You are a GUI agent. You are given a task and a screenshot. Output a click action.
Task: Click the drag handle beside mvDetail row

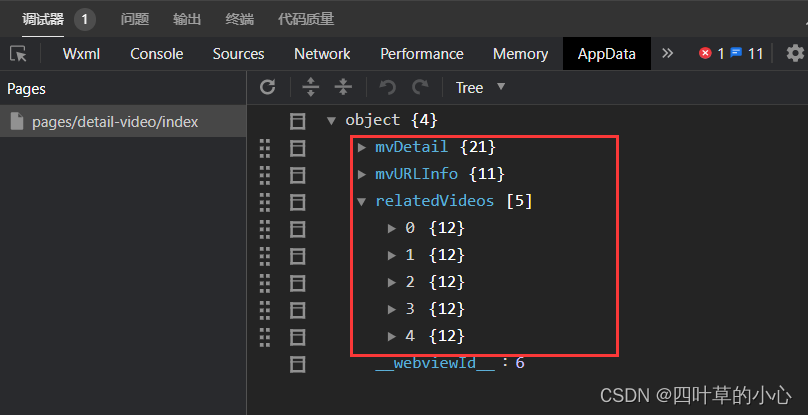click(265, 148)
